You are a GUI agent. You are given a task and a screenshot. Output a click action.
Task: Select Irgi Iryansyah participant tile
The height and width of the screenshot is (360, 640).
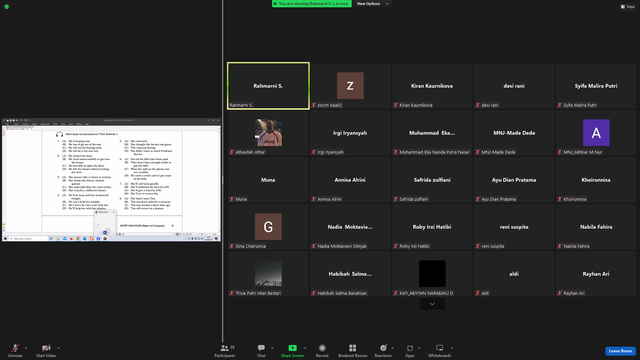[x=350, y=133]
